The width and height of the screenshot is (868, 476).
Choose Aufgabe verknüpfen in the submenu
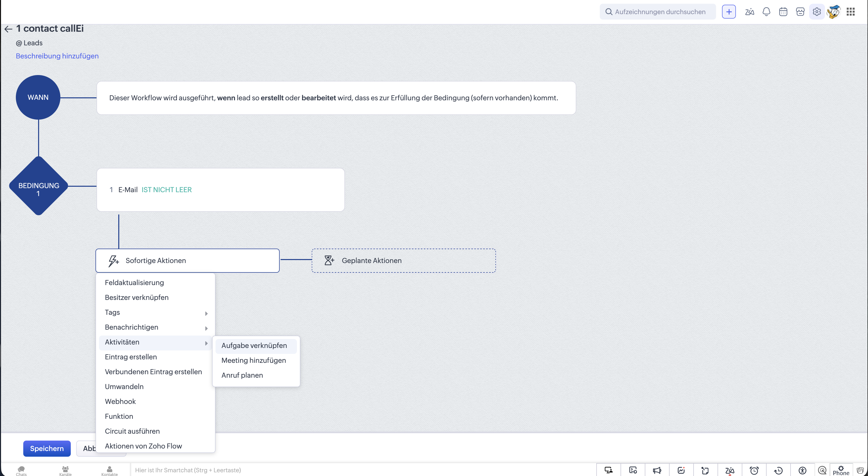(256, 346)
